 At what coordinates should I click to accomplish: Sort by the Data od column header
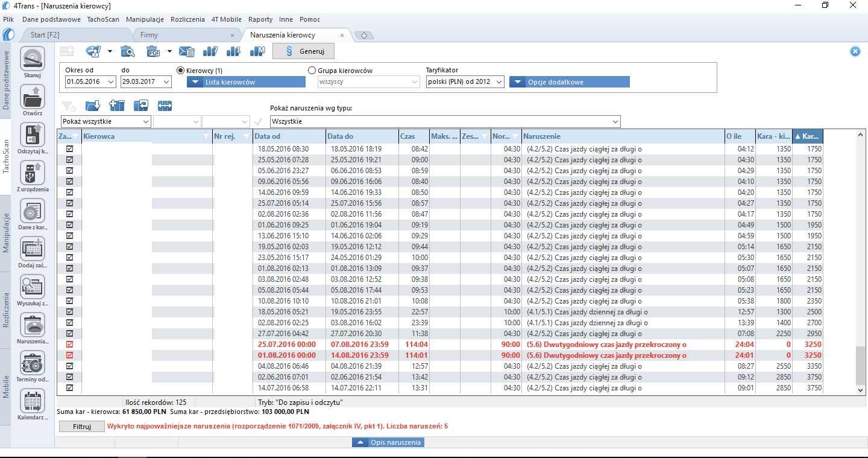click(x=289, y=136)
